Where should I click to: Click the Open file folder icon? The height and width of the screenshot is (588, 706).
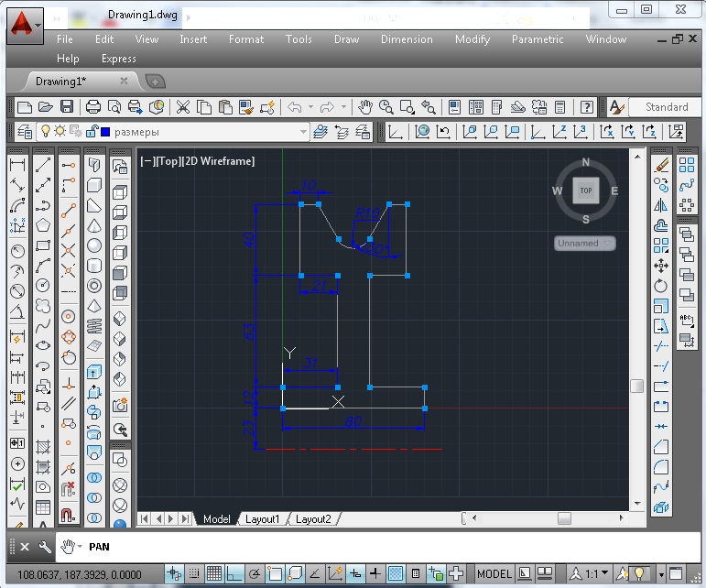click(x=46, y=107)
